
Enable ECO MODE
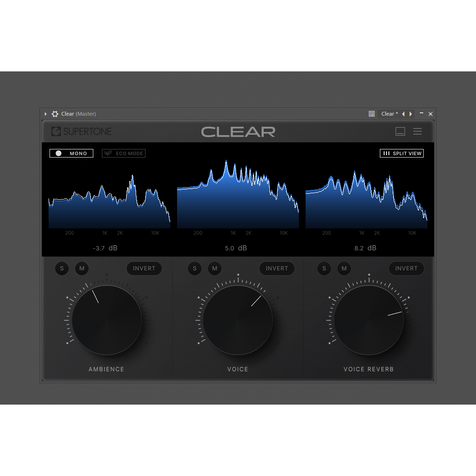pos(124,153)
